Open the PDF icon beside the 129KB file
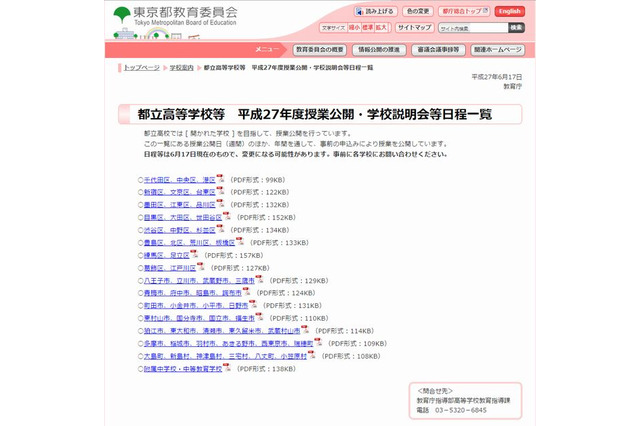Viewport: 640px width, 426px height. [260, 280]
